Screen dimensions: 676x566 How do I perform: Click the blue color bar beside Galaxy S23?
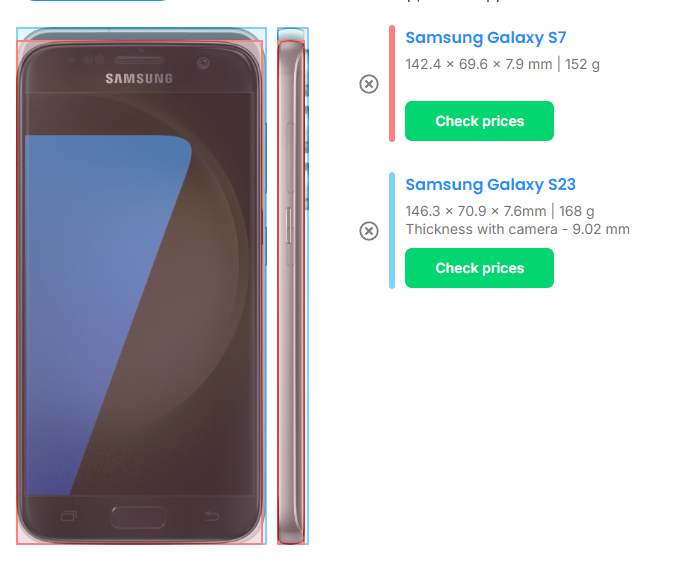[392, 231]
